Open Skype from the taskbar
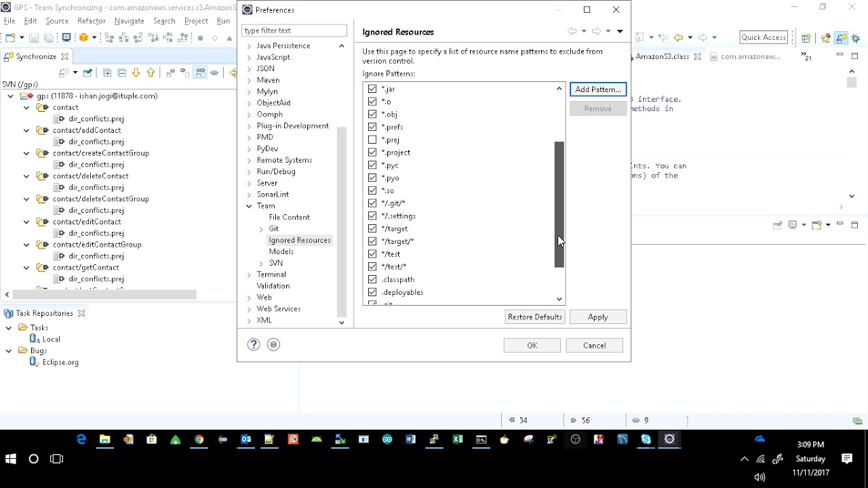Screen dimensions: 868x488 click(646, 439)
